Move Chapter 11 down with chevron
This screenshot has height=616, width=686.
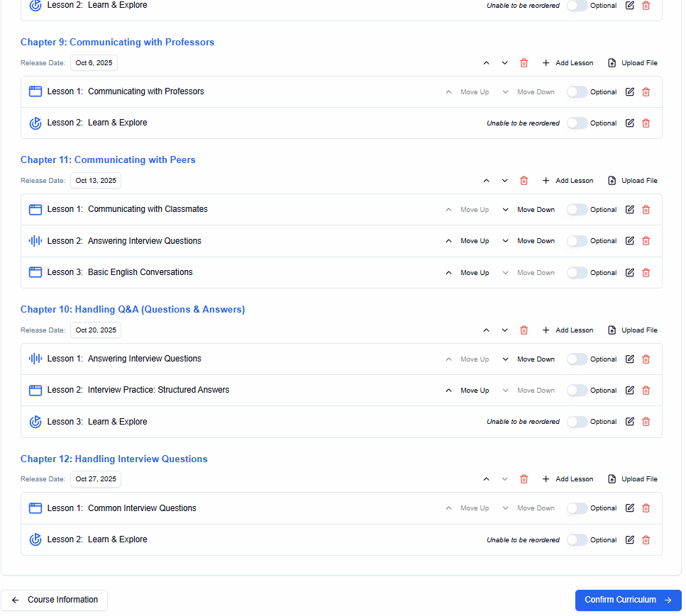tap(504, 181)
